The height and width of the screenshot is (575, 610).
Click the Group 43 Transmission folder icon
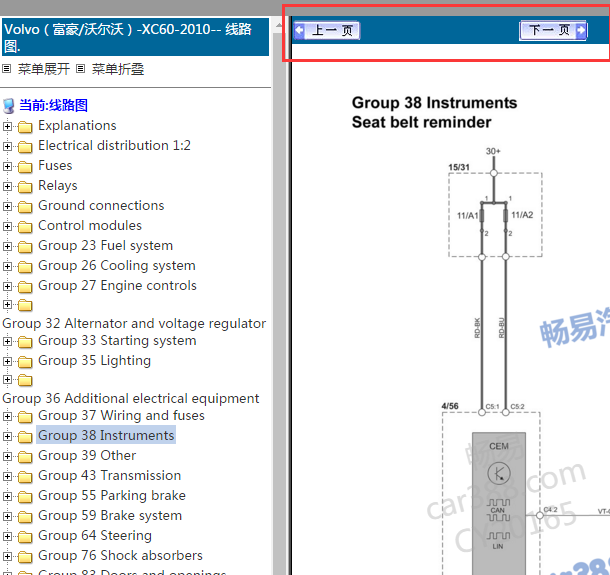tap(25, 477)
